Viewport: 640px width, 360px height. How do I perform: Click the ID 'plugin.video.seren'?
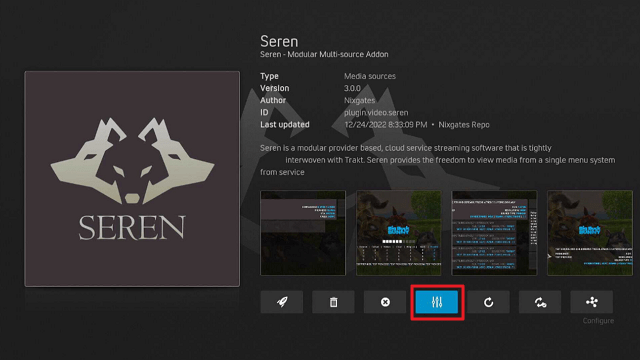pos(376,113)
